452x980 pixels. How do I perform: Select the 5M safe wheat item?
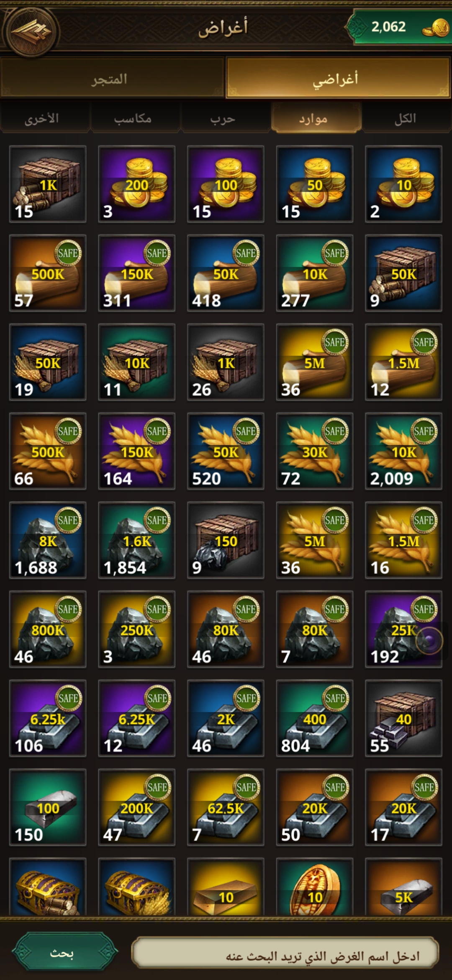coord(315,540)
